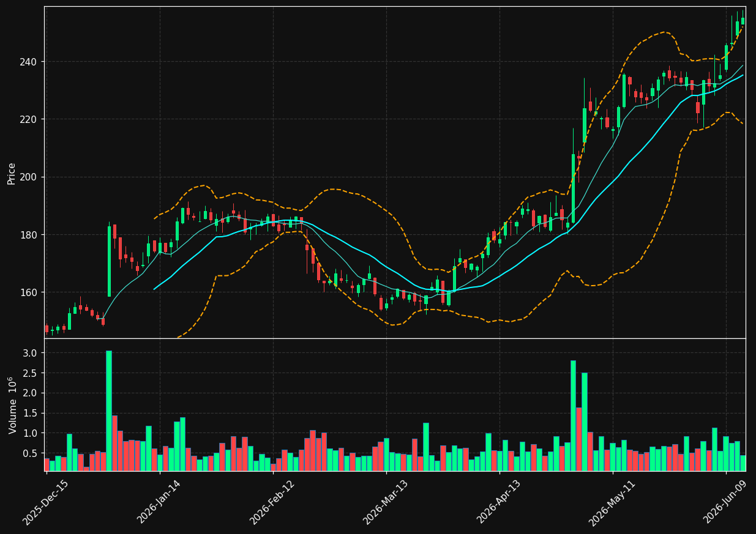
Task: Click the Volume axis title
Action: 12,405
